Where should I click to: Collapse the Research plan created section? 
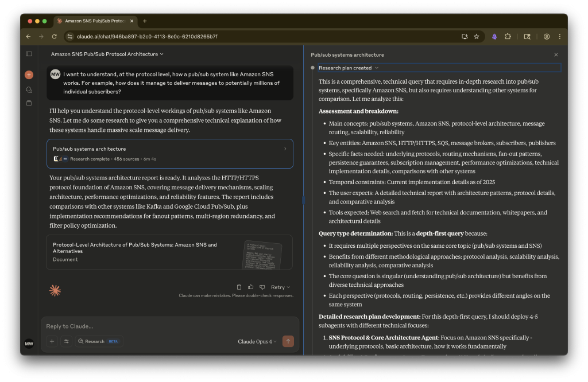(349, 68)
